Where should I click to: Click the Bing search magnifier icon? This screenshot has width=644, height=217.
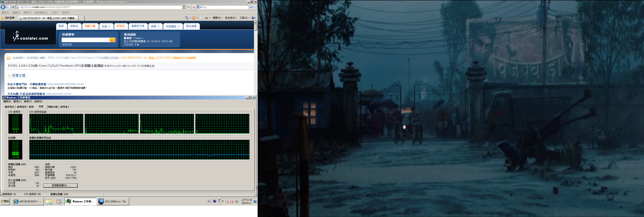coord(251,7)
